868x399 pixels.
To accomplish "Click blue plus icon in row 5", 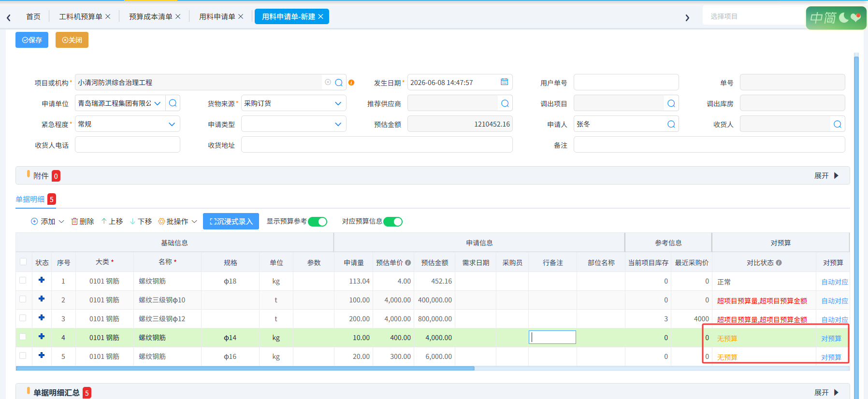I will tap(42, 355).
